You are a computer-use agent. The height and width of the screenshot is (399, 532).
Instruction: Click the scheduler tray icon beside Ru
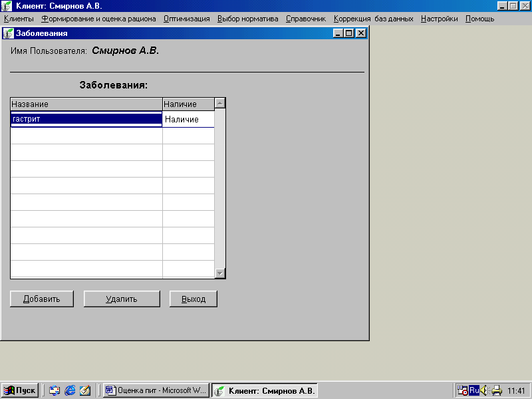(x=462, y=390)
